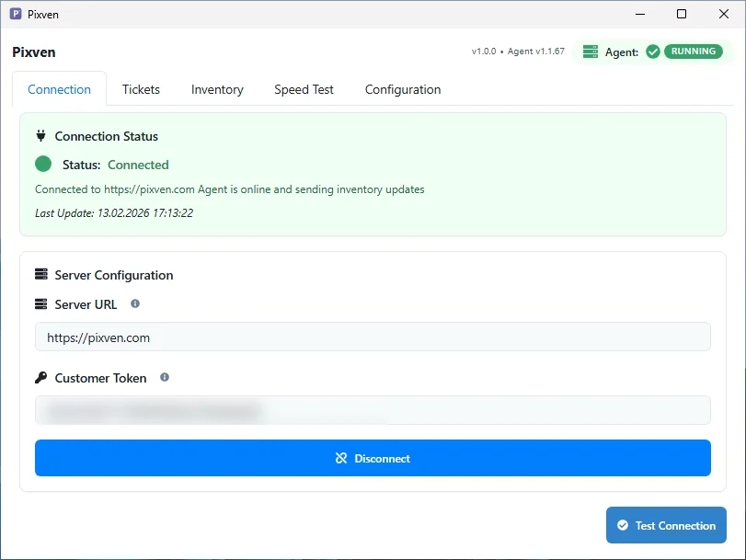Click the key icon beside Customer Token

[40, 378]
